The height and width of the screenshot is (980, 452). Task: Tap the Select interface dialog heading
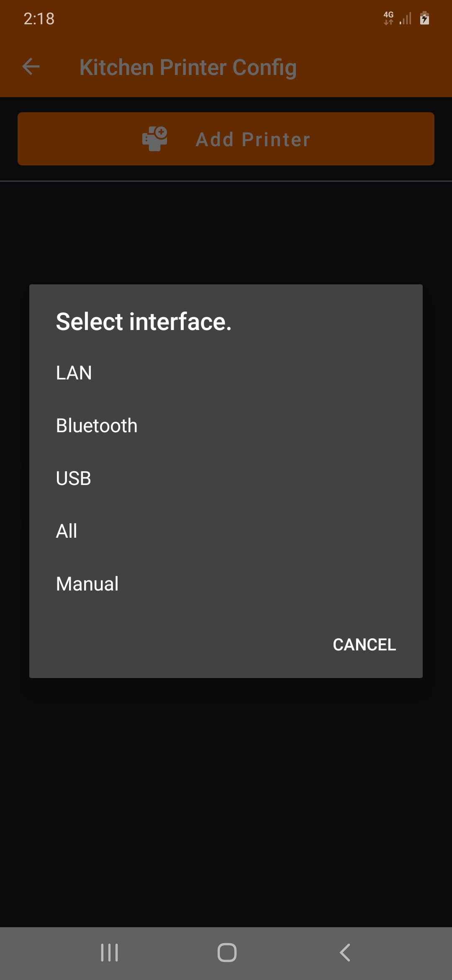coord(144,322)
